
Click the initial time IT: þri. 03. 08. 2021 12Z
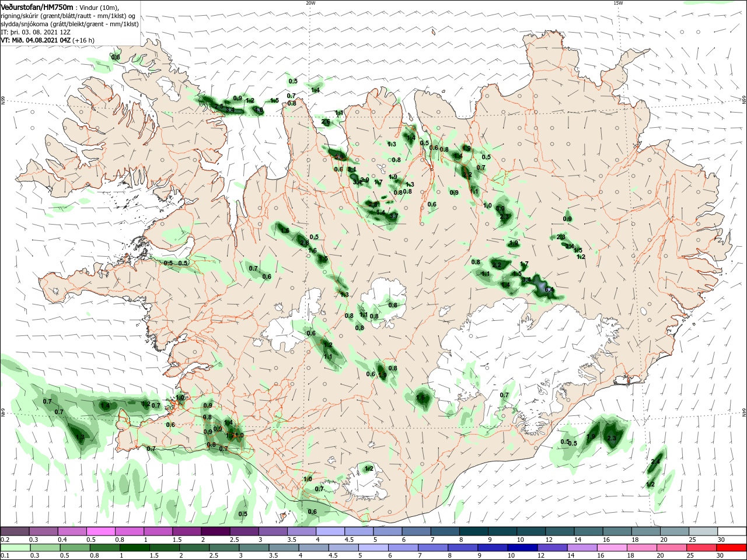click(x=34, y=32)
